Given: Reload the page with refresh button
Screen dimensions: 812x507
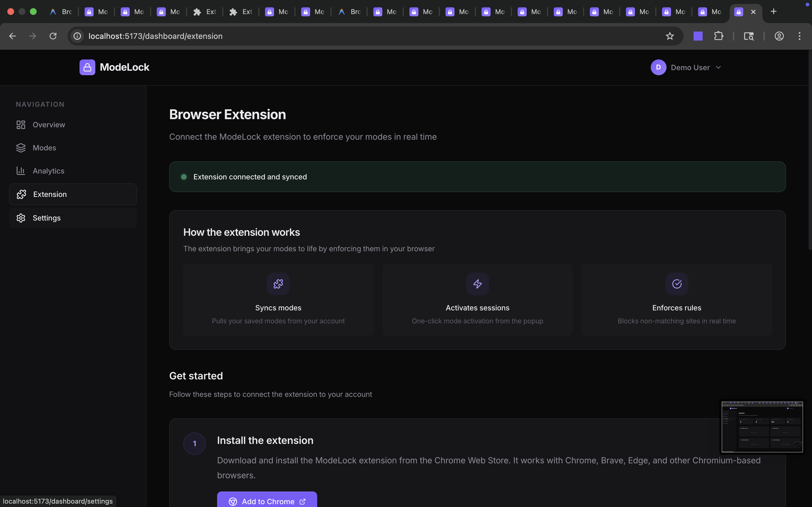Looking at the screenshot, I should [53, 36].
